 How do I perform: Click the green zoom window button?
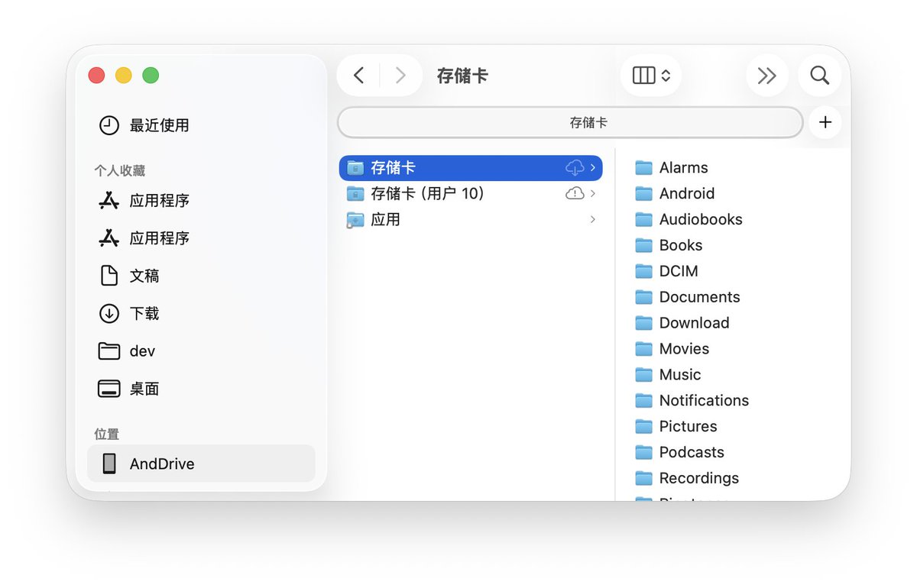pyautogui.click(x=151, y=76)
